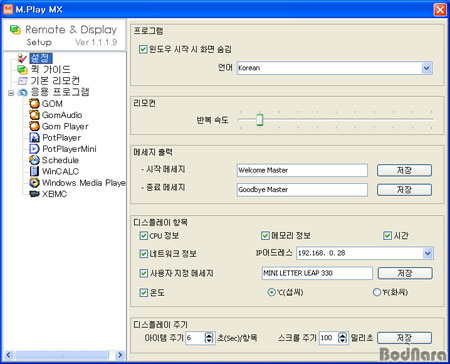
Task: Click the 스크롤 주기 value field
Action: point(329,338)
